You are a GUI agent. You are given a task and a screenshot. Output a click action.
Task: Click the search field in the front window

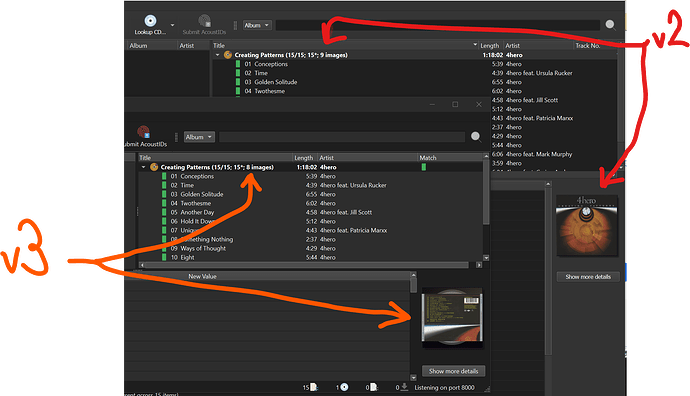coord(341,137)
